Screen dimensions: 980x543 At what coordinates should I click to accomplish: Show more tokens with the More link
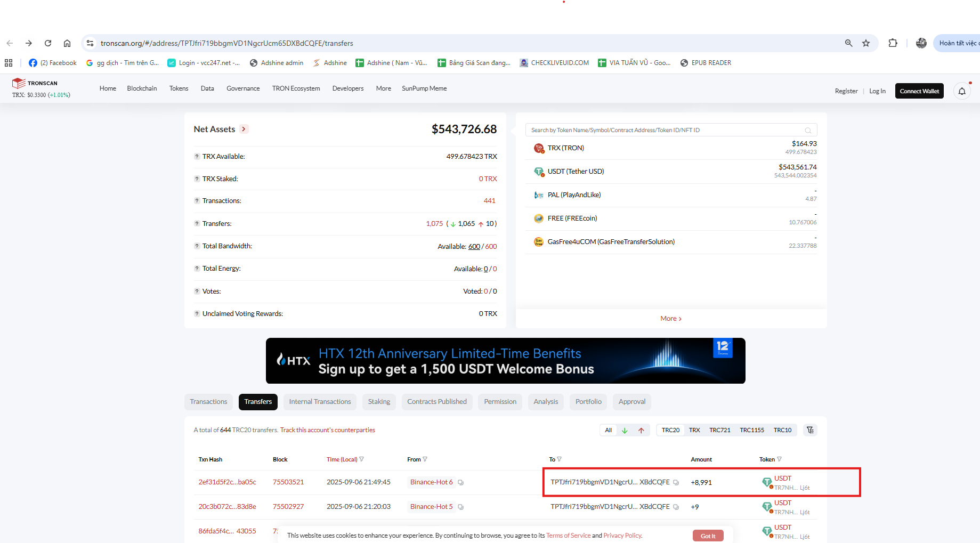point(671,319)
